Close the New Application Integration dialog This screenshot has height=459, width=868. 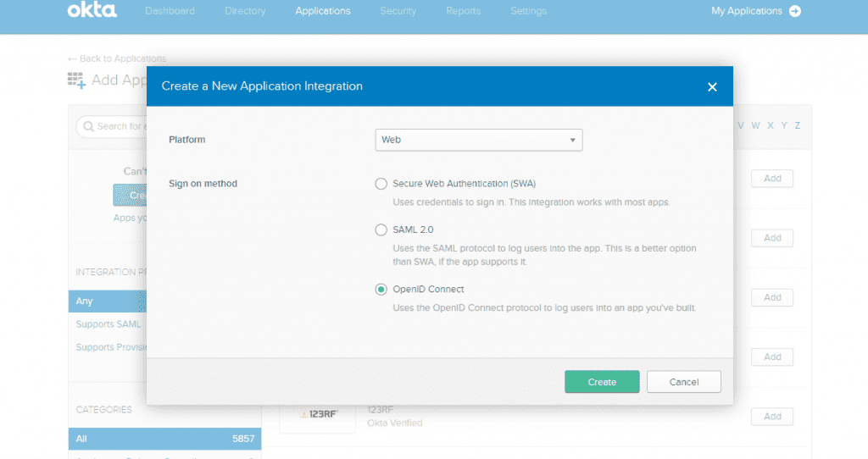(712, 87)
